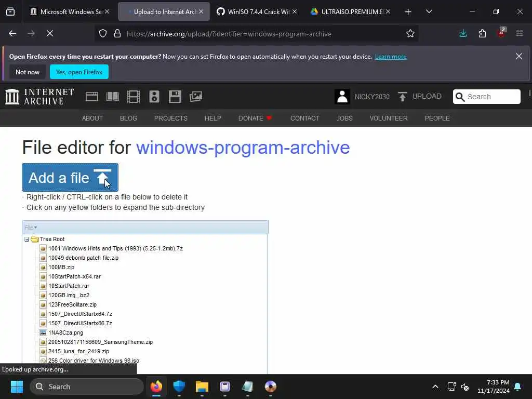
Task: Open the PEOPLE navigation item
Action: tap(437, 118)
